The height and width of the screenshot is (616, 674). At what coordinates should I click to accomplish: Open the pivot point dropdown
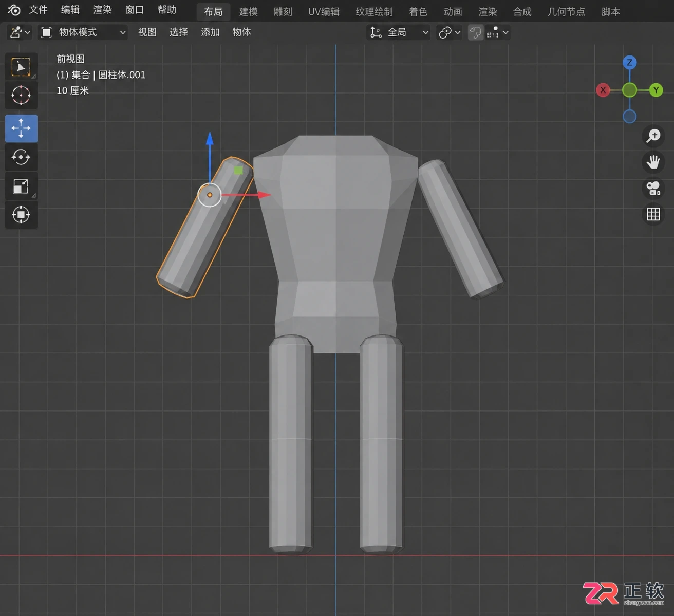pos(450,32)
